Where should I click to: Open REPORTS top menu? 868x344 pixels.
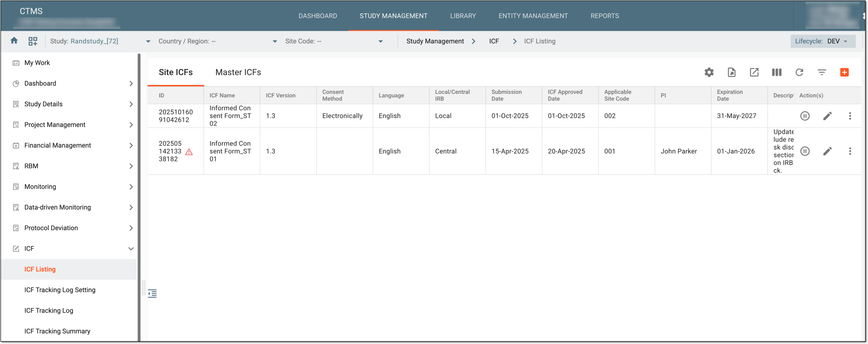(604, 16)
